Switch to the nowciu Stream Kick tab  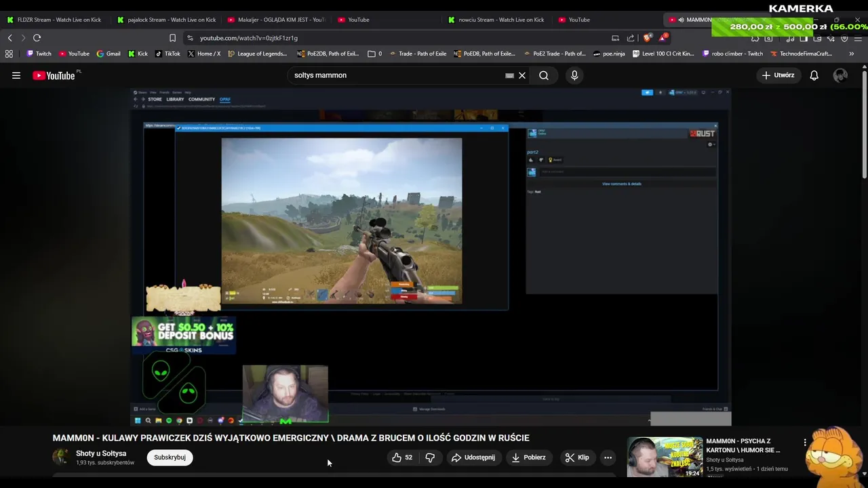(497, 20)
